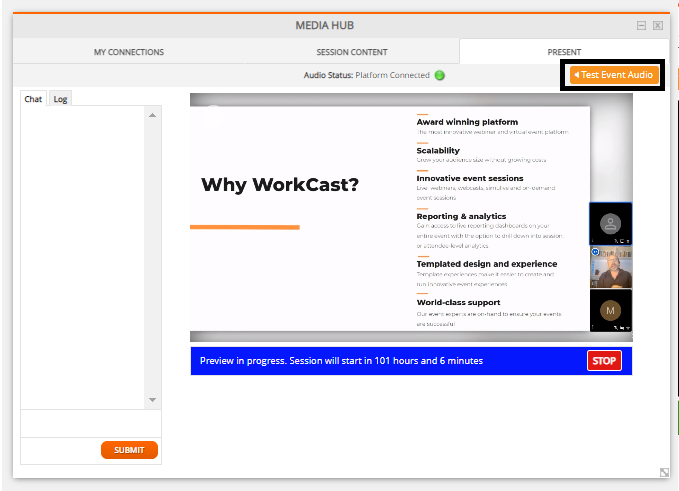Screen dimensions: 679x491
Task: Click the preview in progress status message
Action: [341, 361]
